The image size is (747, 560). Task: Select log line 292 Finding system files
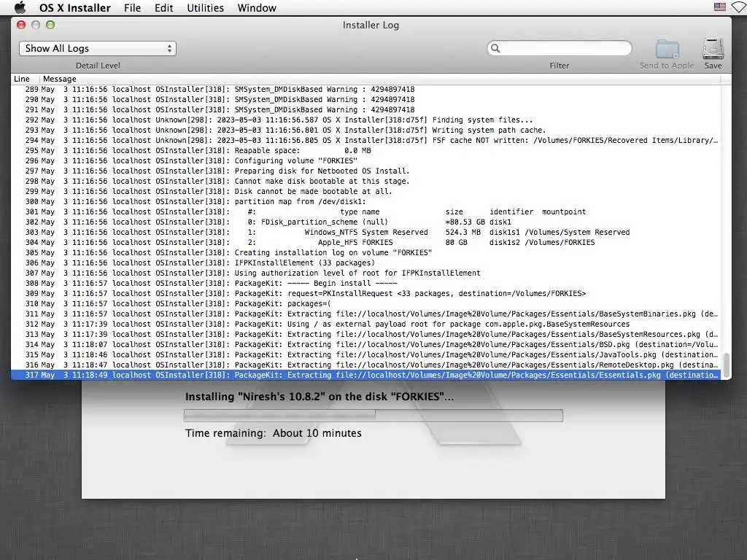(366, 120)
